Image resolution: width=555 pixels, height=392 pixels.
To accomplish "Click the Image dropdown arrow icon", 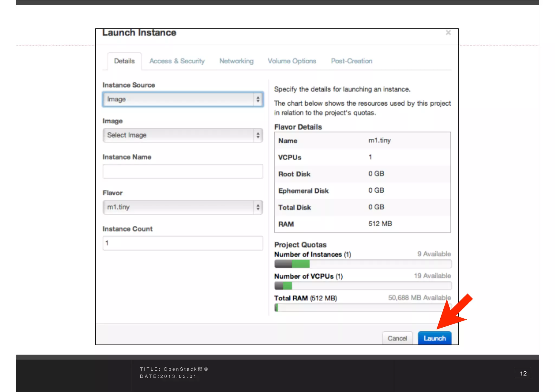I will pyautogui.click(x=258, y=135).
